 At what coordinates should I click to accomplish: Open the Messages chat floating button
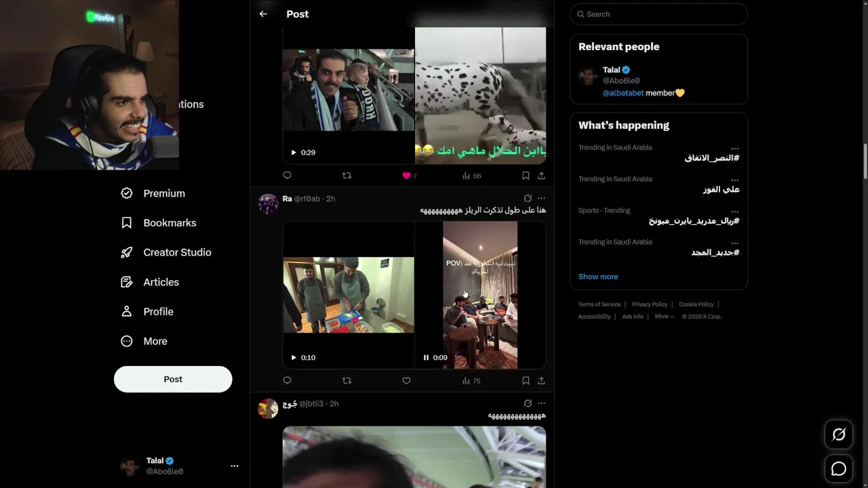coord(839,468)
